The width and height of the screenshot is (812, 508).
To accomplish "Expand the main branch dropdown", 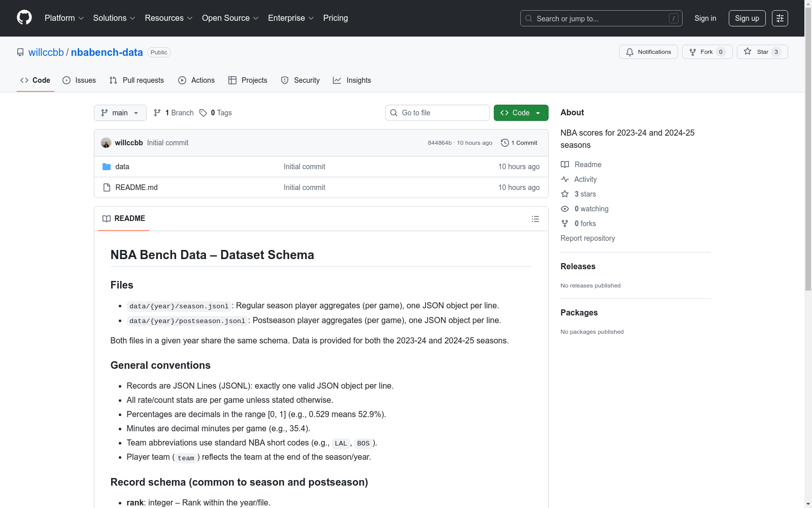I will 120,113.
